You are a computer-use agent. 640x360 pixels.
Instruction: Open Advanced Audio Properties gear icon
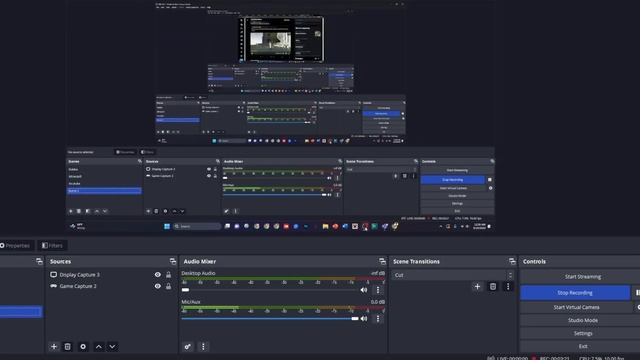188,347
